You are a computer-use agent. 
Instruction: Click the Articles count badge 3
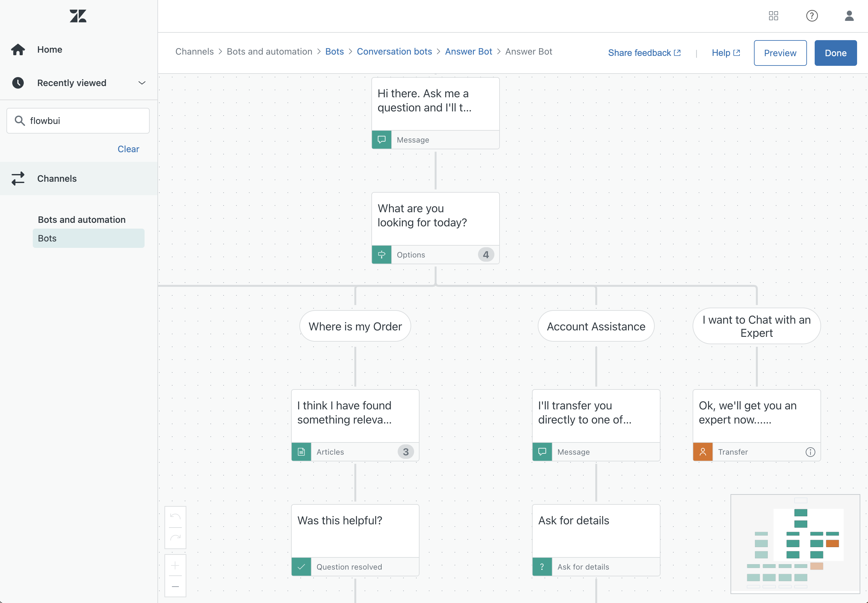click(406, 452)
